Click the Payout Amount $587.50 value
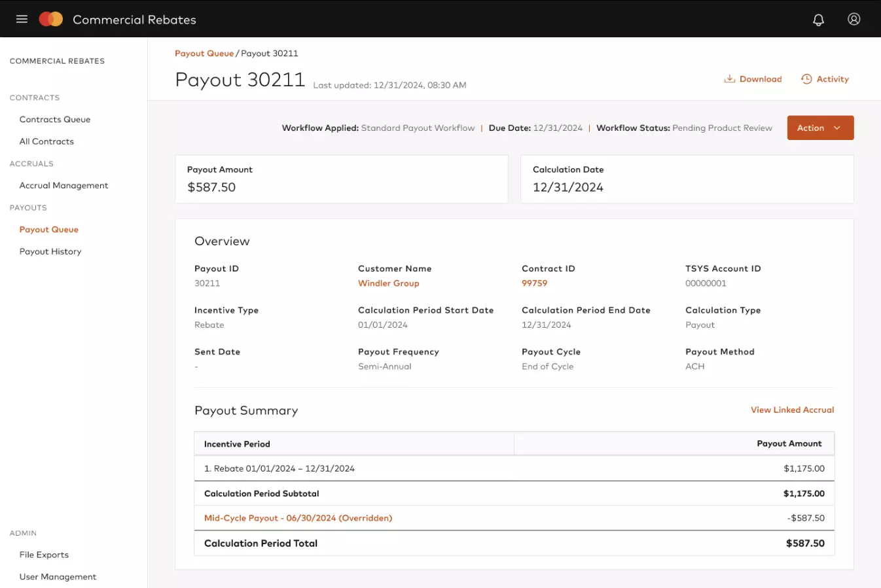Viewport: 881px width, 588px height. 211,187
